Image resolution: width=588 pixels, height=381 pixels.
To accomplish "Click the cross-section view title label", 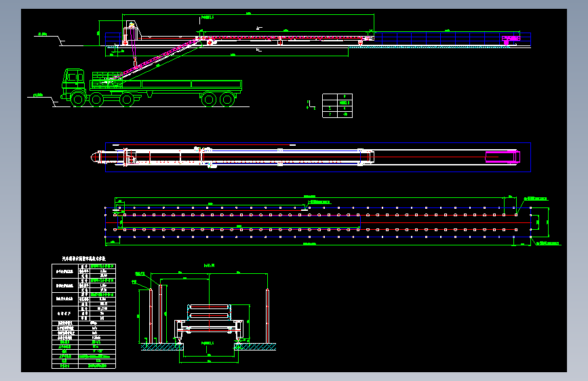I will (210, 266).
